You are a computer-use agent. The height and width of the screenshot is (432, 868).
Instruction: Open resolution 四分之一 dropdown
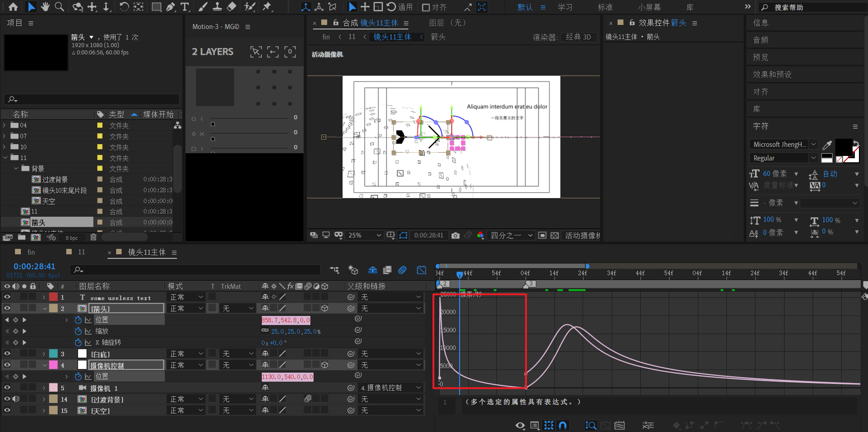click(511, 235)
